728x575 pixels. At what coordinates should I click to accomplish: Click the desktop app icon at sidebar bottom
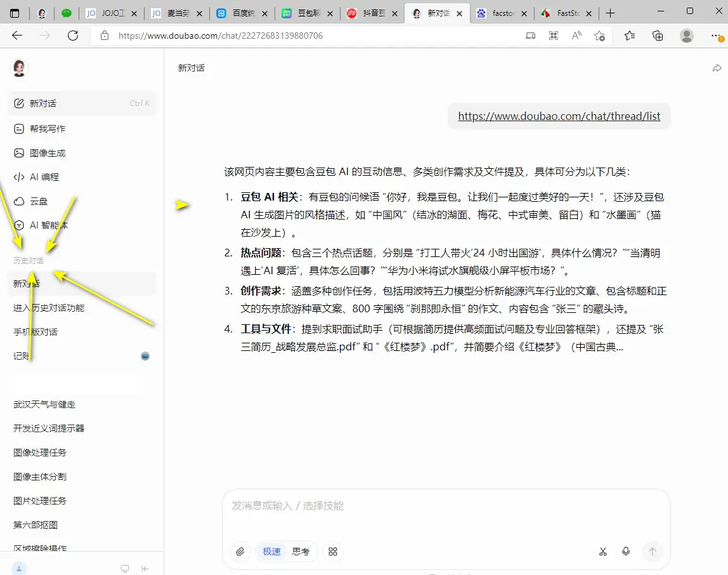(x=125, y=569)
